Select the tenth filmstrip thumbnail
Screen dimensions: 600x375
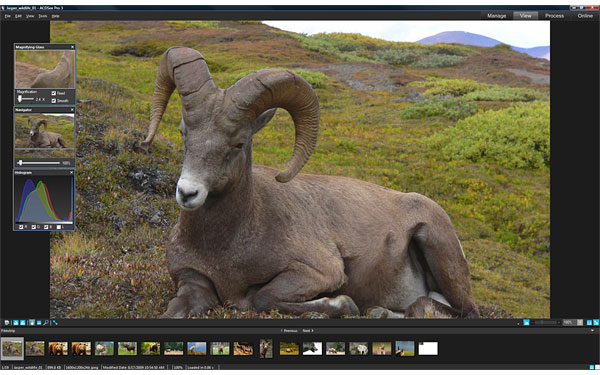pyautogui.click(x=220, y=348)
